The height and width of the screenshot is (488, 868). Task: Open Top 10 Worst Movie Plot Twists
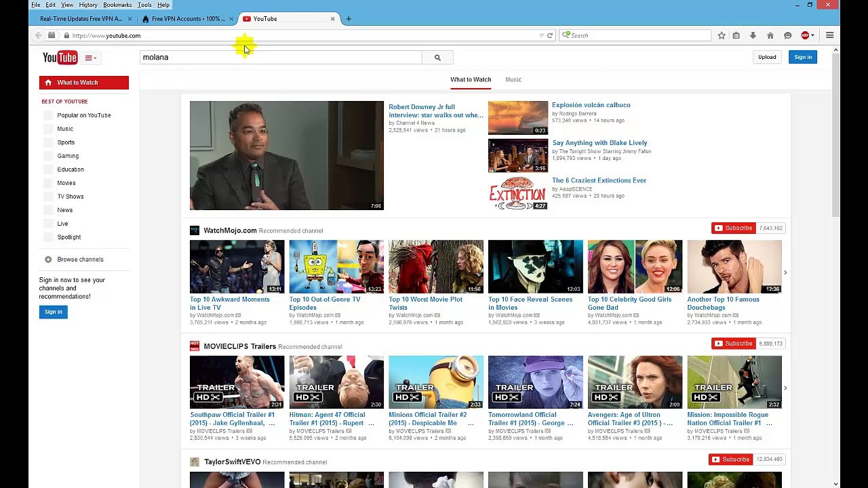point(426,304)
